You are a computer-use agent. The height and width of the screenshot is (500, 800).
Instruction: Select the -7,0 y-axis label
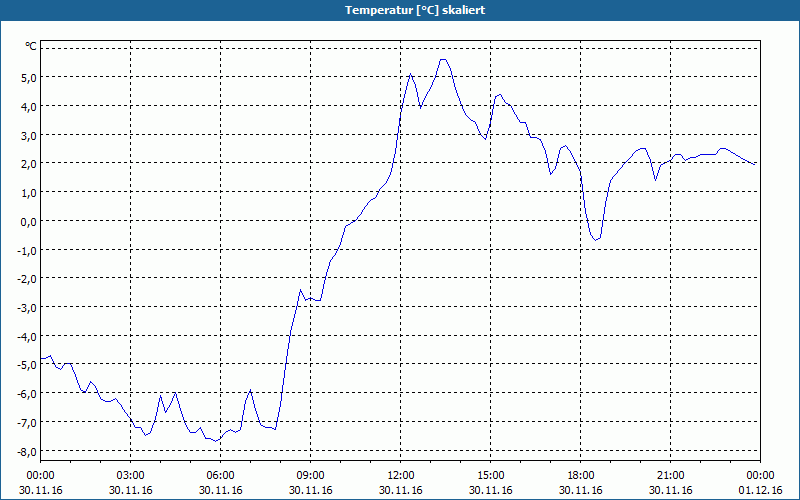26,423
